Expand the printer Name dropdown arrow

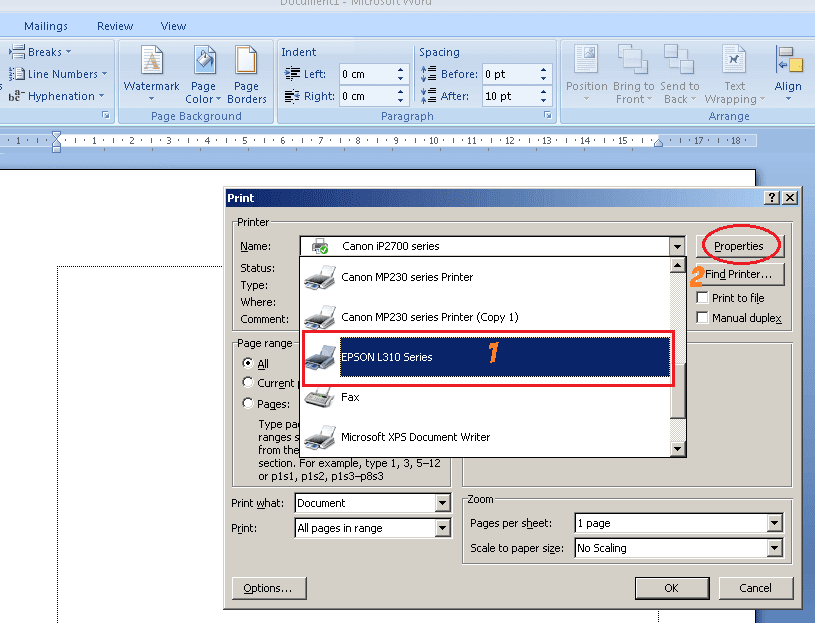pos(677,246)
